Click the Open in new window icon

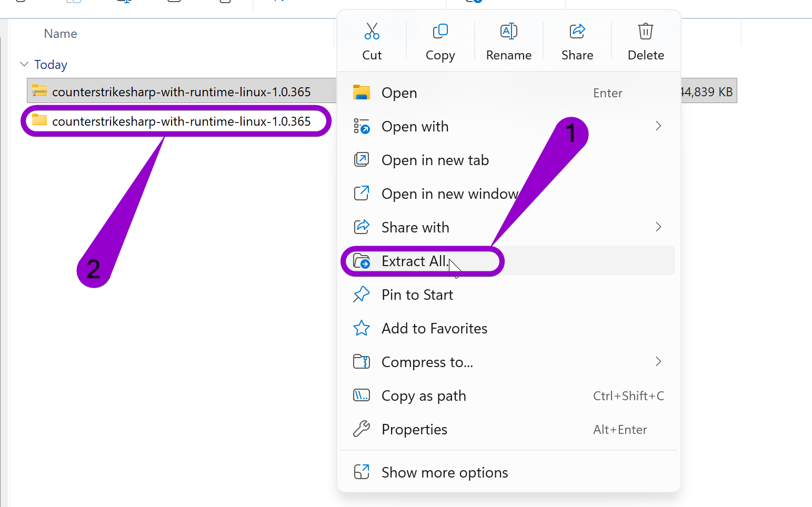click(362, 194)
